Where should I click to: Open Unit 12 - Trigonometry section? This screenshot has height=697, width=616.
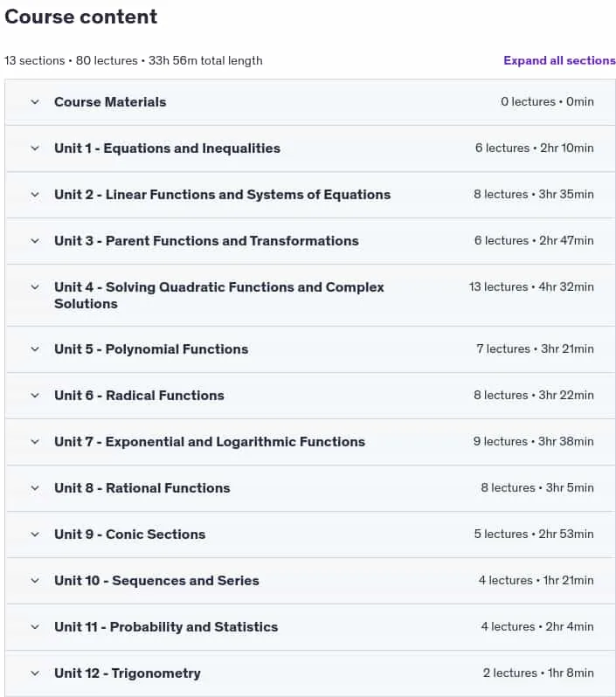click(x=310, y=673)
